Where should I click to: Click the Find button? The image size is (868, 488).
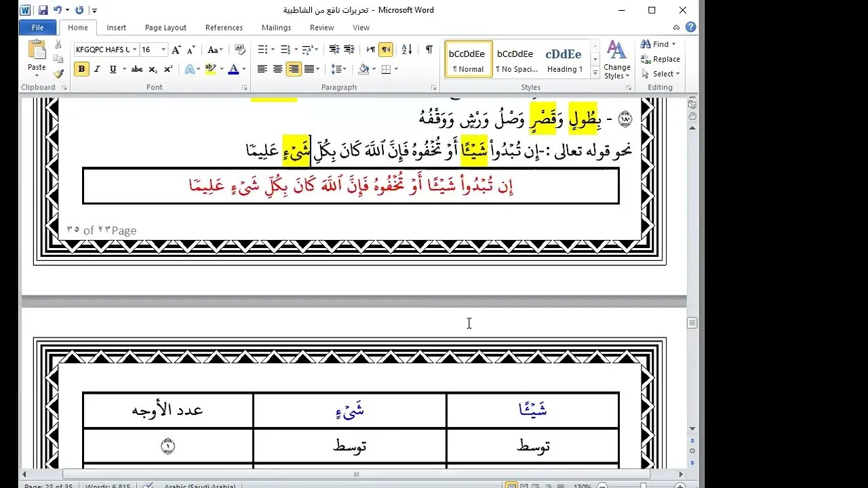pos(655,44)
